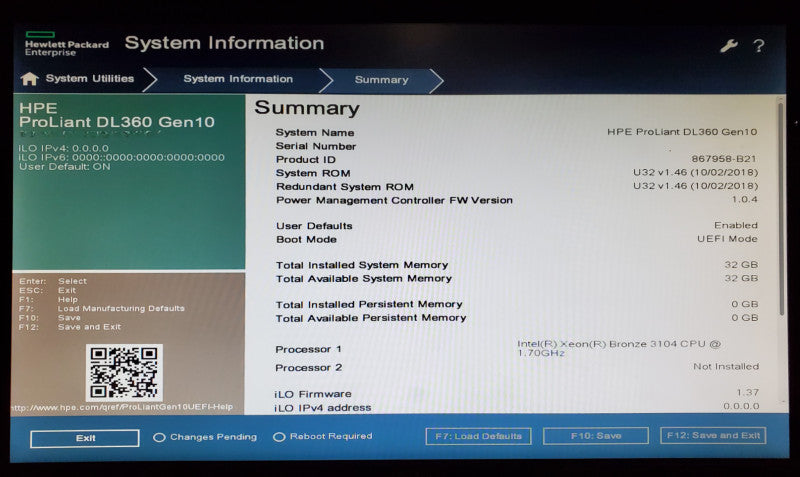Click 'Enter: Select' help line
800x477 pixels.
pos(53,281)
